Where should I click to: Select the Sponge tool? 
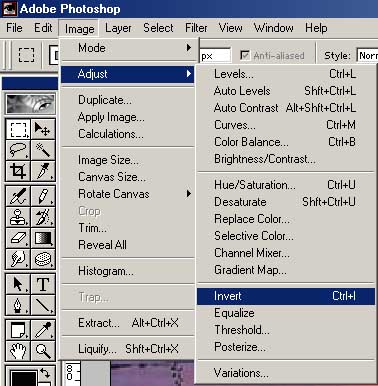[x=43, y=259]
